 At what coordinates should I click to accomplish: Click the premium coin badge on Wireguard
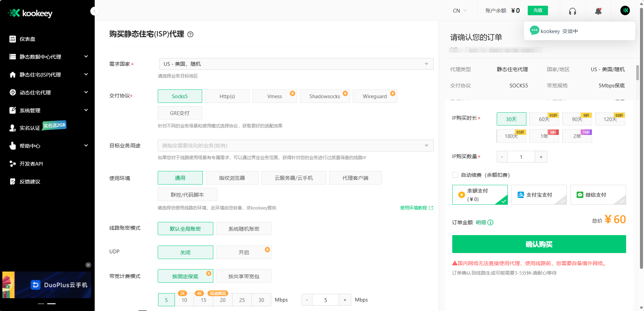click(393, 93)
